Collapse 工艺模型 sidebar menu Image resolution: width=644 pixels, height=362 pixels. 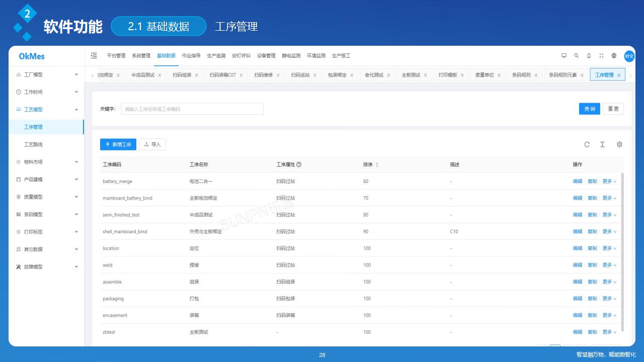pyautogui.click(x=46, y=109)
